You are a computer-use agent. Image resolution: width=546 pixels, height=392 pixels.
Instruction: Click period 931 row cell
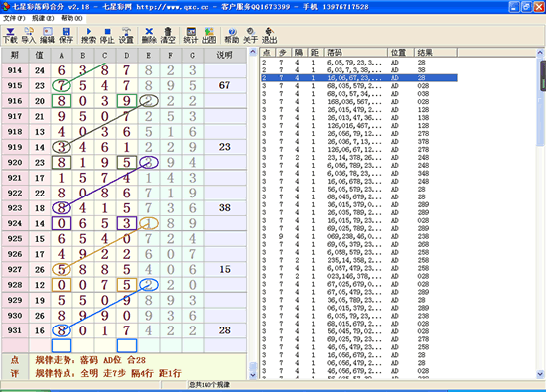15,330
